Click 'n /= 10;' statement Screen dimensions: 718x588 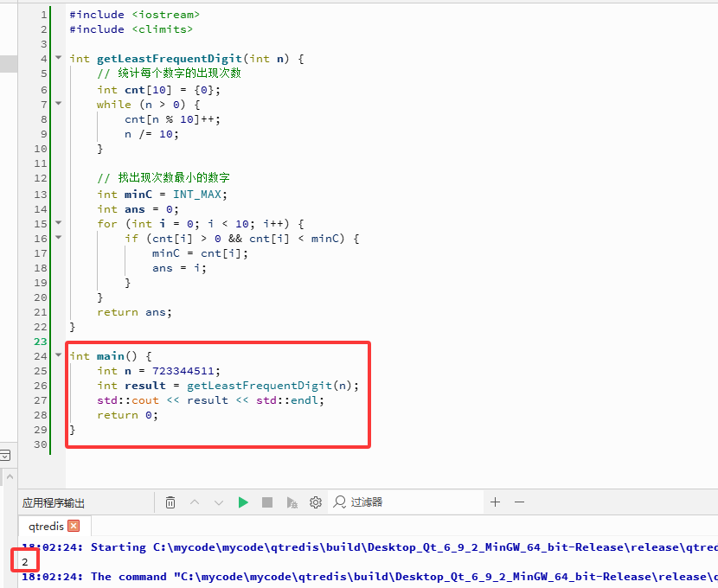pos(151,134)
